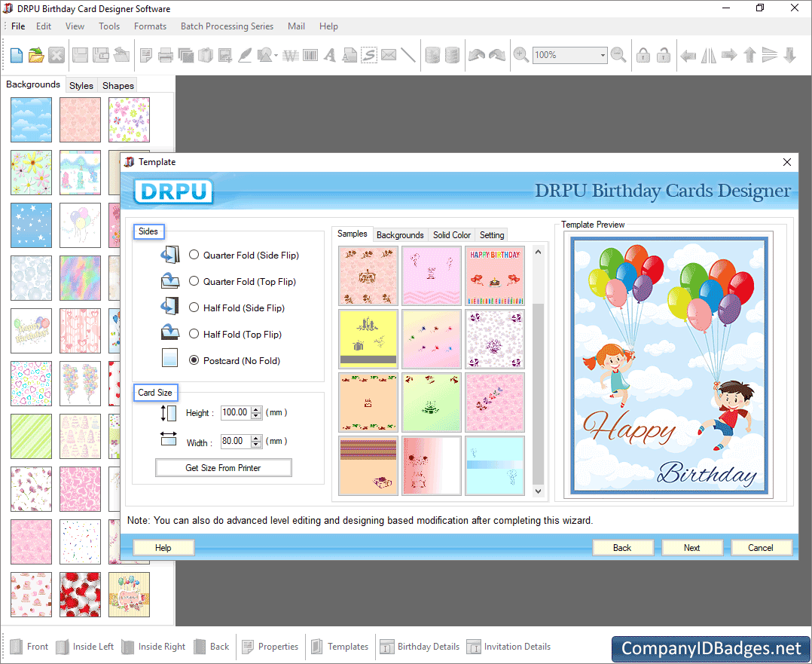Click the down arrow toolbar icon
Image resolution: width=812 pixels, height=664 pixels.
click(789, 55)
